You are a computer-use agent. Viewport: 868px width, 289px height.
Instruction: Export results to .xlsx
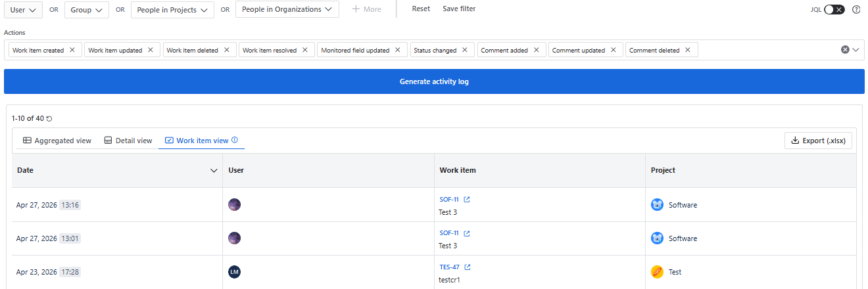click(819, 141)
